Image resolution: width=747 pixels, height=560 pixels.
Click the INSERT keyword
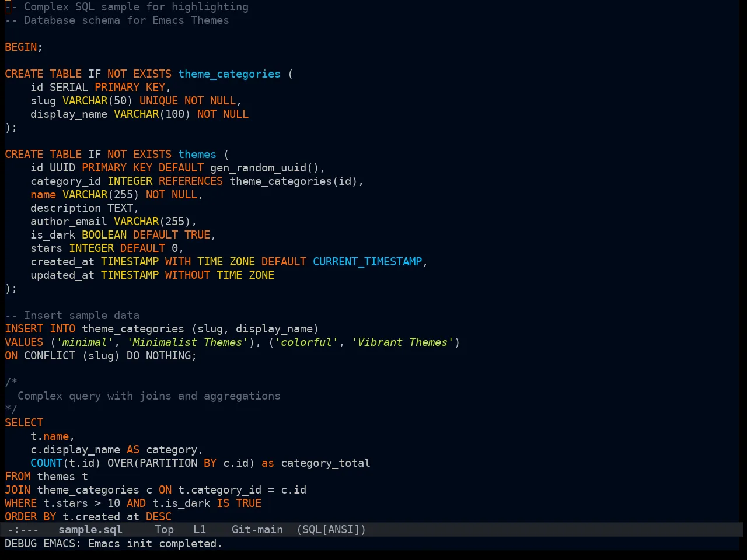click(24, 329)
